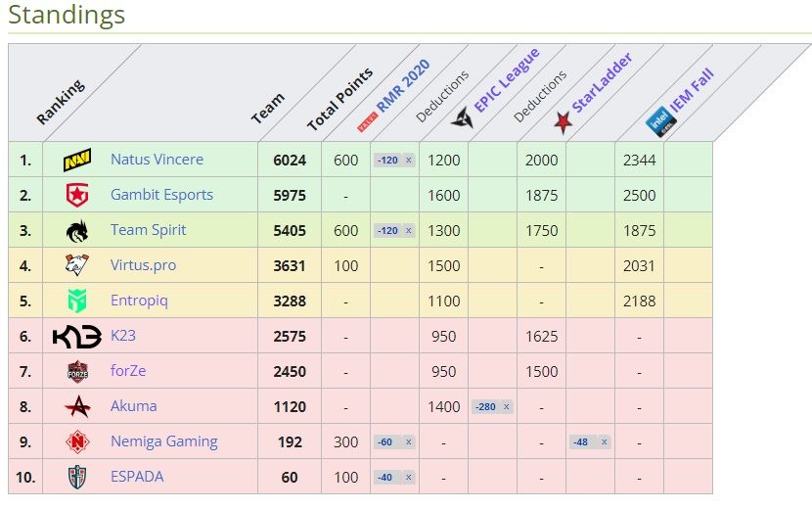The height and width of the screenshot is (510, 812).
Task: Select total points value 3631
Action: (290, 266)
